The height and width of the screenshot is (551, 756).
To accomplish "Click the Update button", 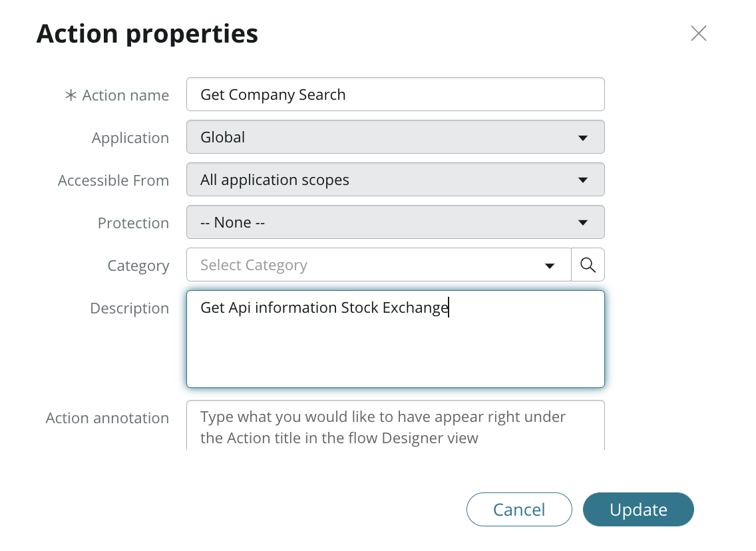I will (638, 510).
